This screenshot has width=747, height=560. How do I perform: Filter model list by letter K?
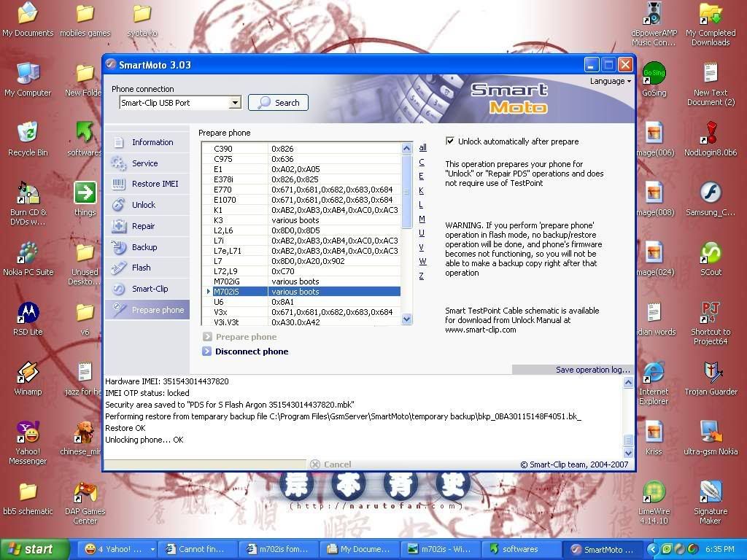(x=421, y=190)
